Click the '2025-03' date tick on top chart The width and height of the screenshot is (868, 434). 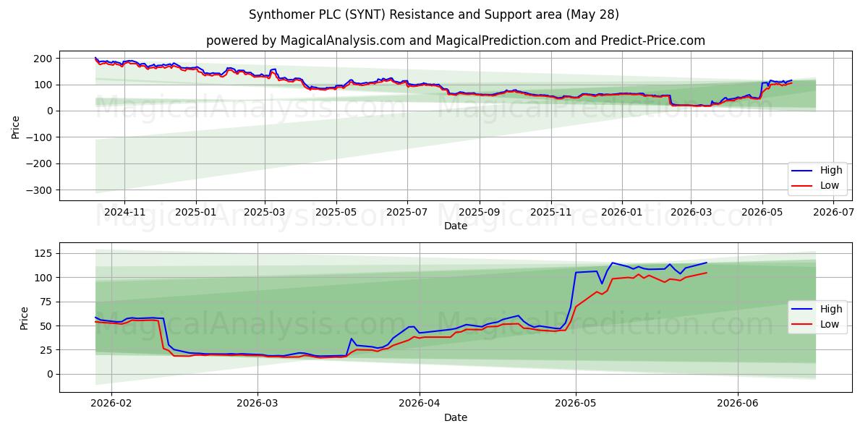265,212
